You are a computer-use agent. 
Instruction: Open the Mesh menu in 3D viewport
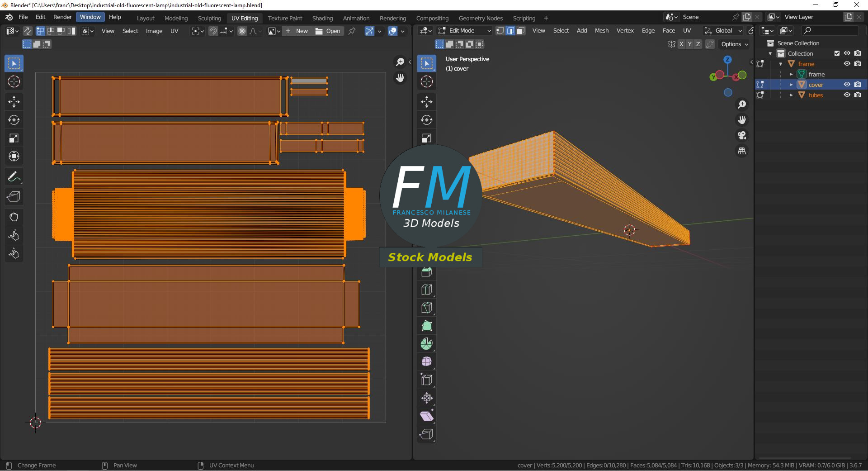(601, 30)
